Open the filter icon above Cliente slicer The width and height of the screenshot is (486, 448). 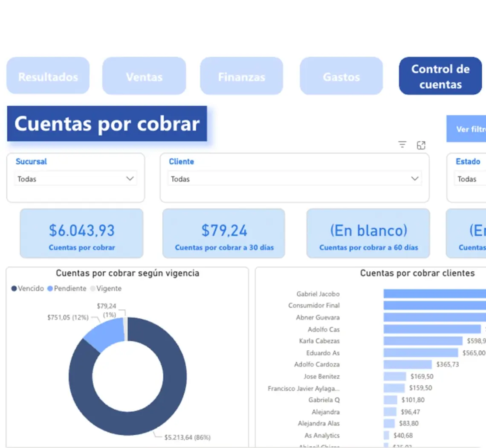click(x=402, y=145)
